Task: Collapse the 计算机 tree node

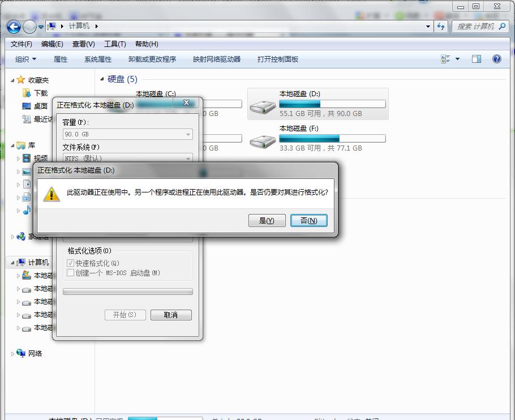Action: (x=12, y=263)
